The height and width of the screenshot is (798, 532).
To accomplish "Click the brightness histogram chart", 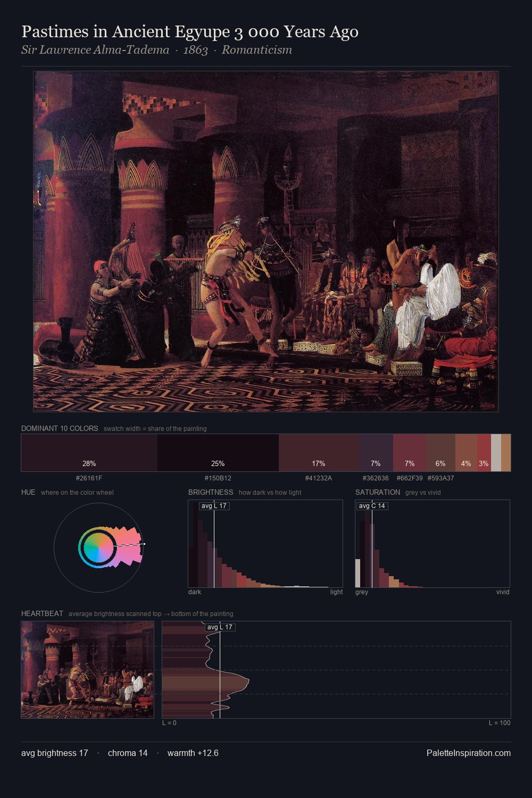I will pyautogui.click(x=265, y=544).
